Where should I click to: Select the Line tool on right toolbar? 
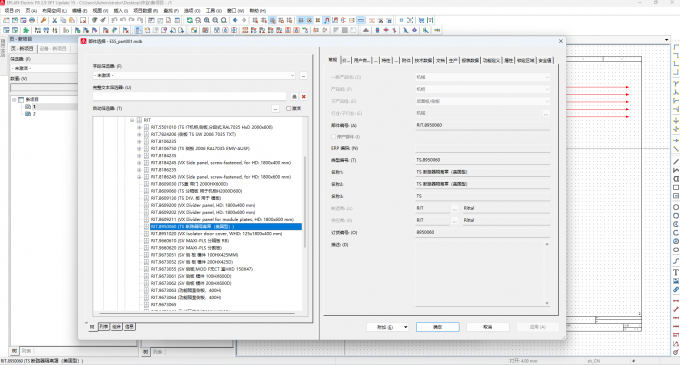[676, 162]
